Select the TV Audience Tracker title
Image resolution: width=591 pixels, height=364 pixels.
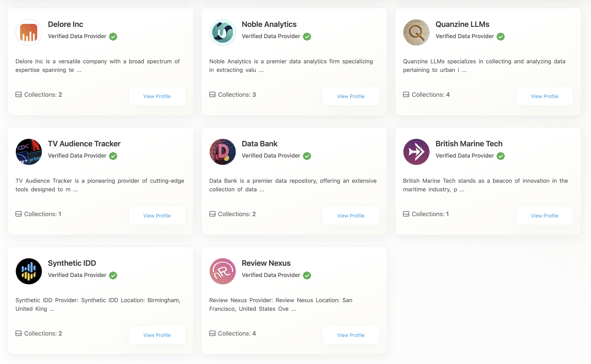[x=84, y=144]
